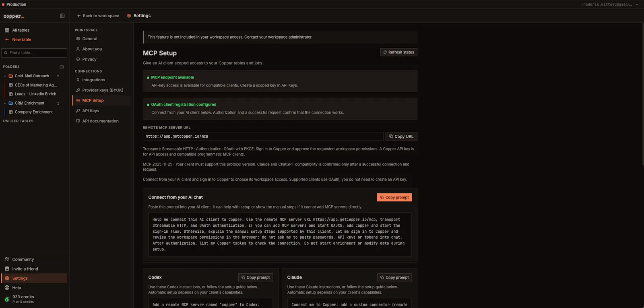Screen dimensions: 644x308
Task: Click the orange Settings gear in header
Action: click(x=129, y=16)
